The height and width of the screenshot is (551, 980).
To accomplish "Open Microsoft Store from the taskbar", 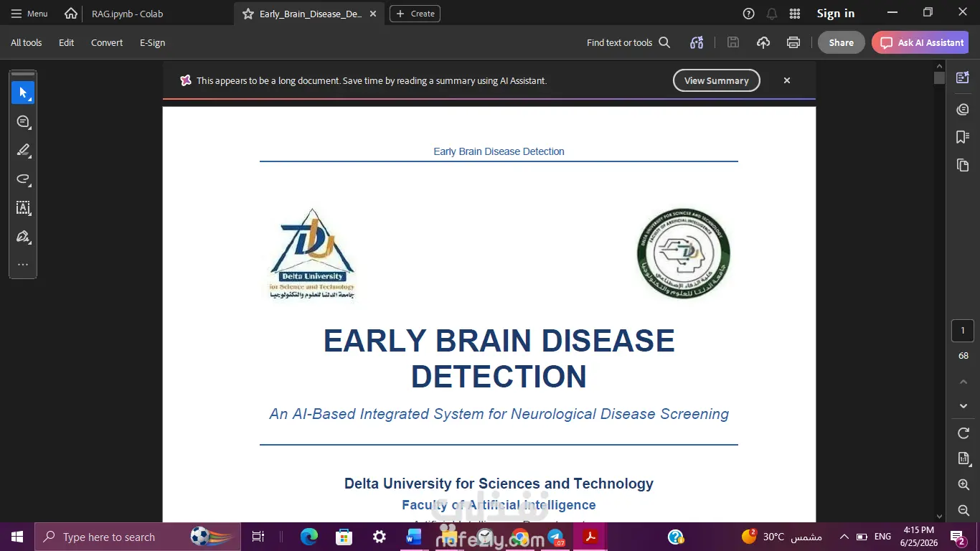I will (x=344, y=537).
